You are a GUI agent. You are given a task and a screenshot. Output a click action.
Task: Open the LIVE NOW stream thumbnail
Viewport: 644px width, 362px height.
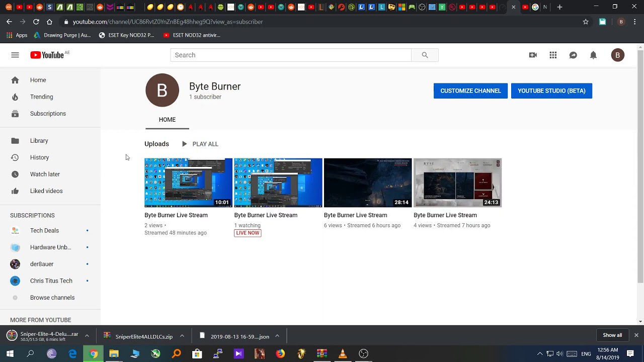pyautogui.click(x=278, y=183)
